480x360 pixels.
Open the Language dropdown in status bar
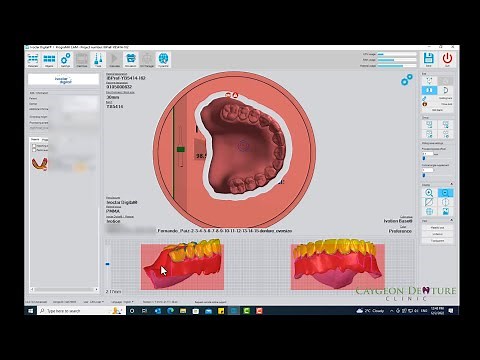coord(122,302)
